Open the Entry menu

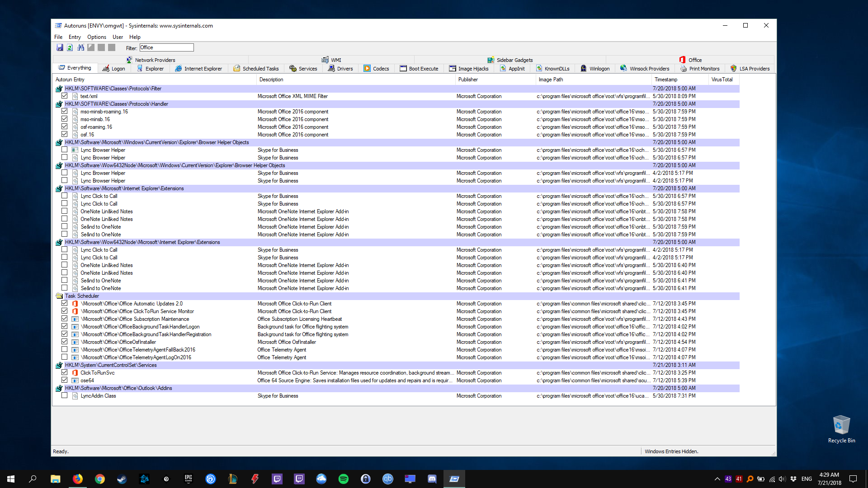pyautogui.click(x=75, y=37)
